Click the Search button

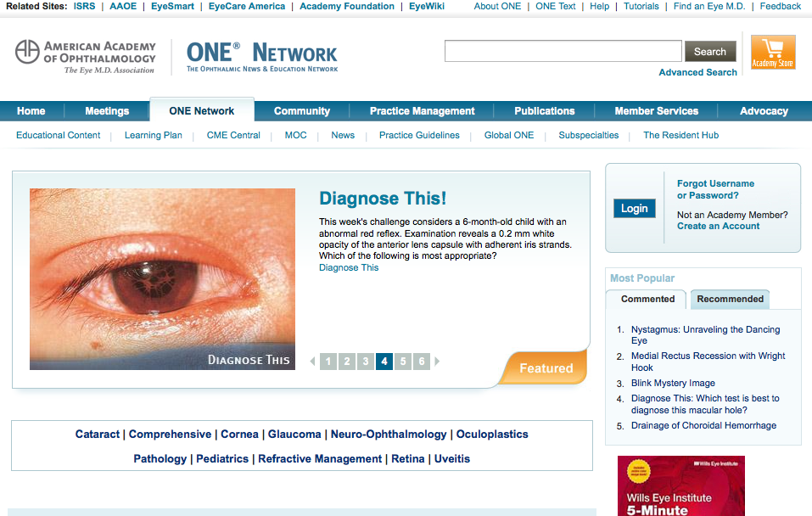click(x=710, y=51)
